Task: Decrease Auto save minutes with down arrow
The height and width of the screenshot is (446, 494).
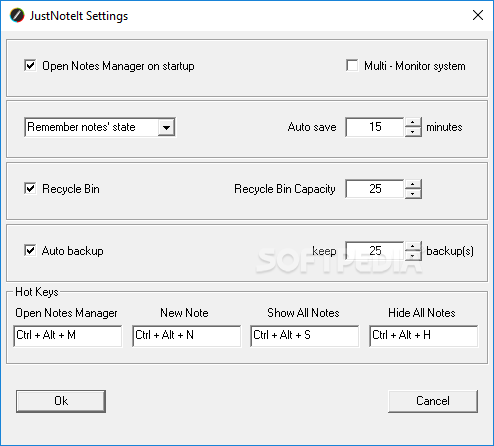Action: [413, 132]
